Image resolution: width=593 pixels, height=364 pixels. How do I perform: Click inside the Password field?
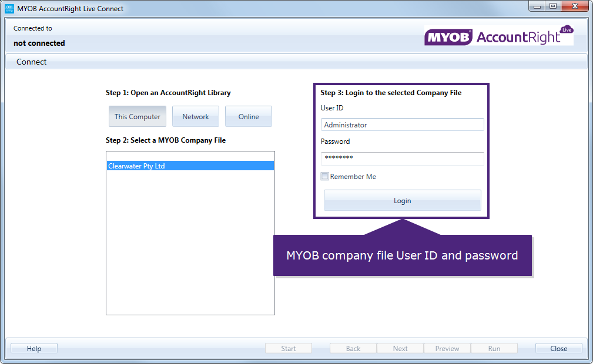402,159
